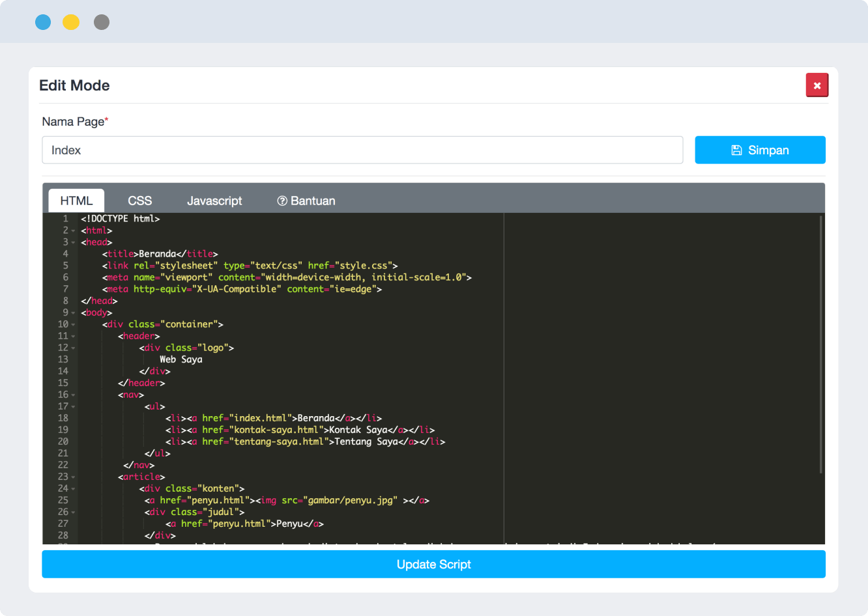Click "X-UA-Compatible" on line 7
The width and height of the screenshot is (868, 616).
click(x=237, y=289)
